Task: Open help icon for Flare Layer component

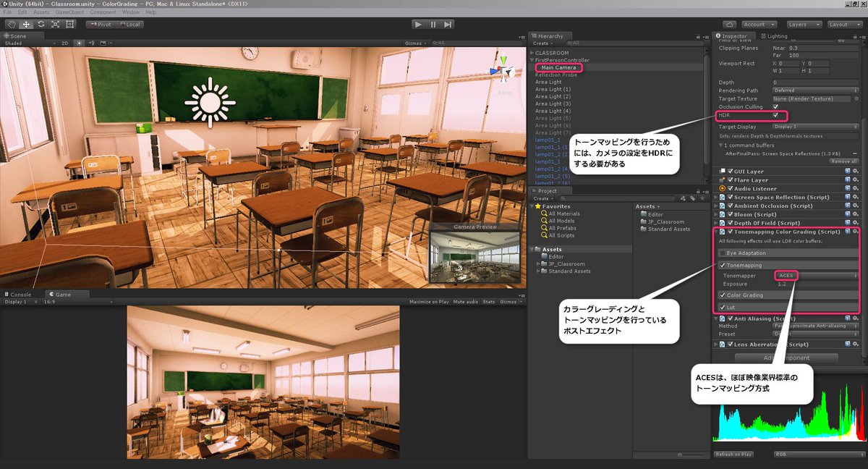Action: 847,180
